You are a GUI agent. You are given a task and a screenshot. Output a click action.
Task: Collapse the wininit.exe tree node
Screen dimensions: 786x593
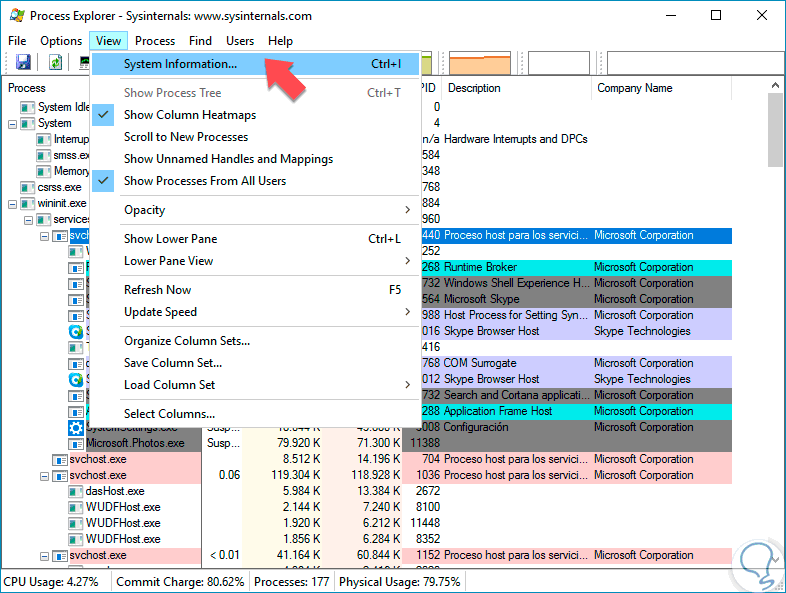[13, 204]
